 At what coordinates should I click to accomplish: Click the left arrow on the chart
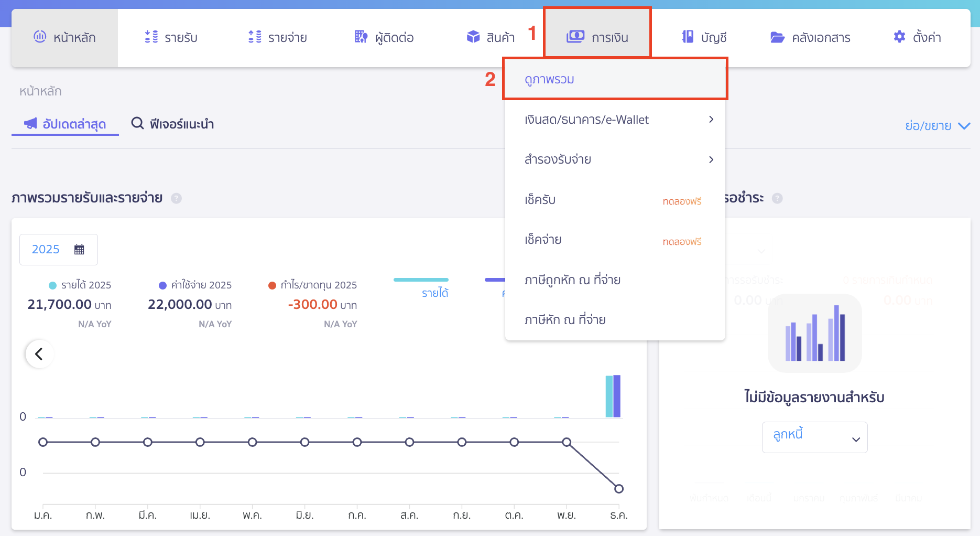pos(39,353)
